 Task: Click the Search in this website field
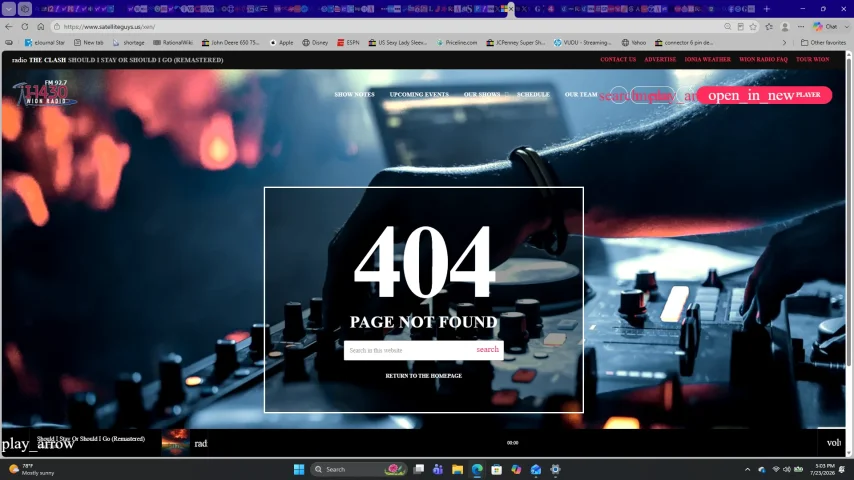408,350
